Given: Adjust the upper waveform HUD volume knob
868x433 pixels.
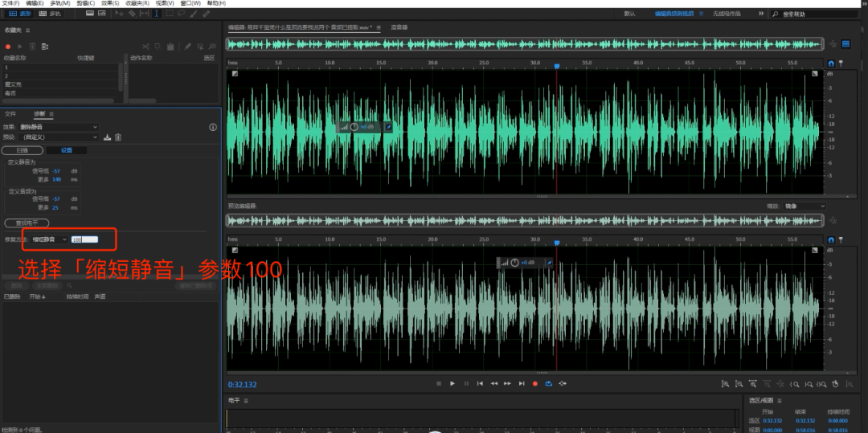Looking at the screenshot, I should click(354, 127).
